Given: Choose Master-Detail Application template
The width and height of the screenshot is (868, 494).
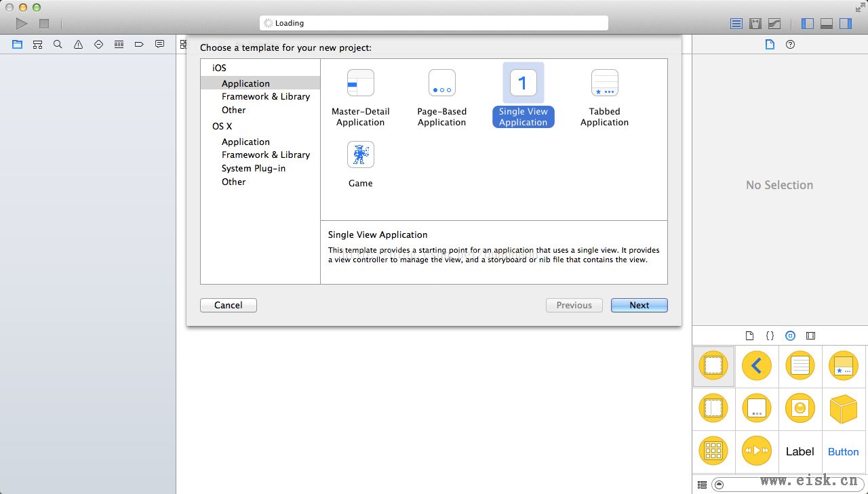Looking at the screenshot, I should [x=361, y=98].
